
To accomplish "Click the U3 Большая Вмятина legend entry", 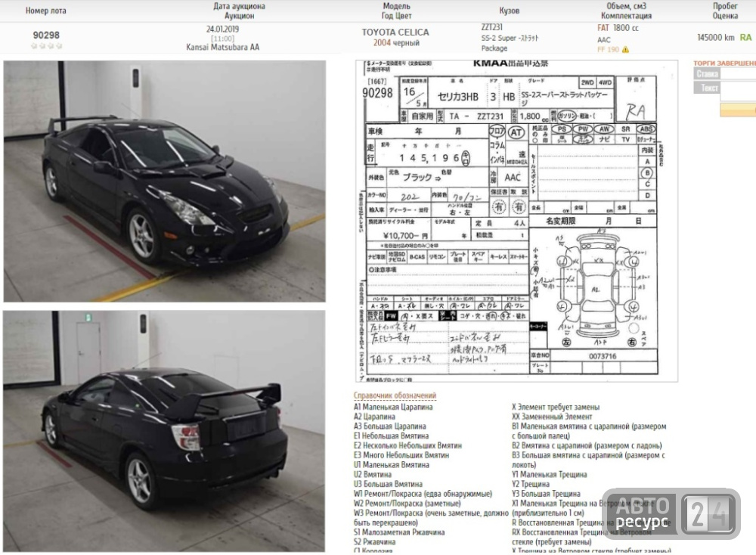I will (388, 484).
